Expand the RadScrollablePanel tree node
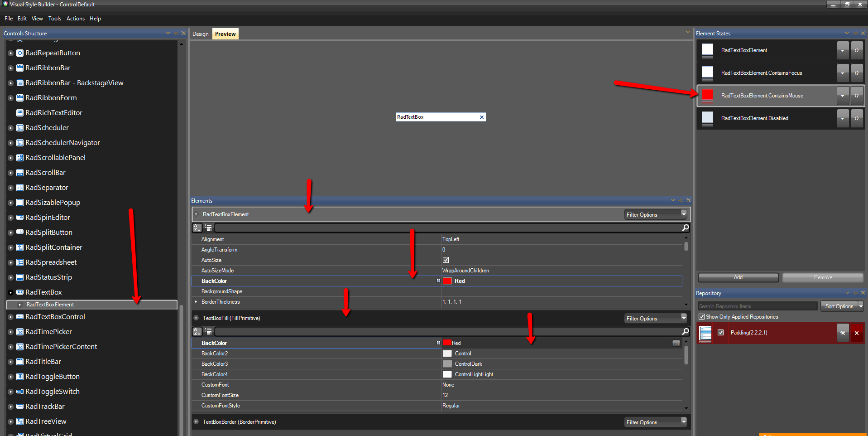The width and height of the screenshot is (868, 436). [10, 158]
